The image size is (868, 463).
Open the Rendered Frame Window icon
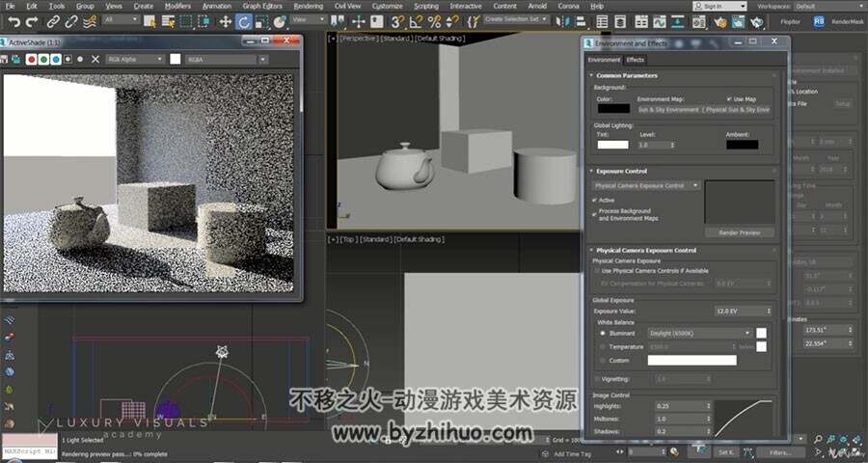pyautogui.click(x=738, y=21)
